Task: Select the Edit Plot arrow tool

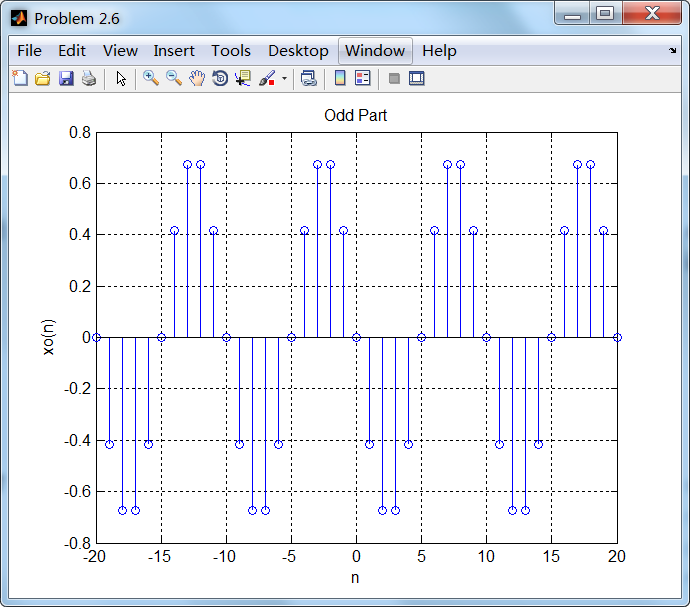Action: pos(121,79)
